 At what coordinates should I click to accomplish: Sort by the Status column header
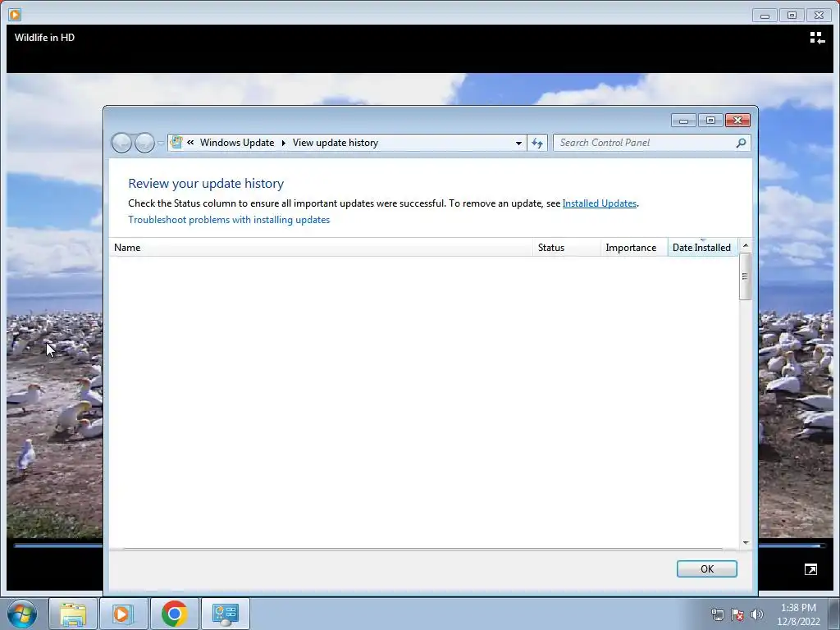(566, 248)
